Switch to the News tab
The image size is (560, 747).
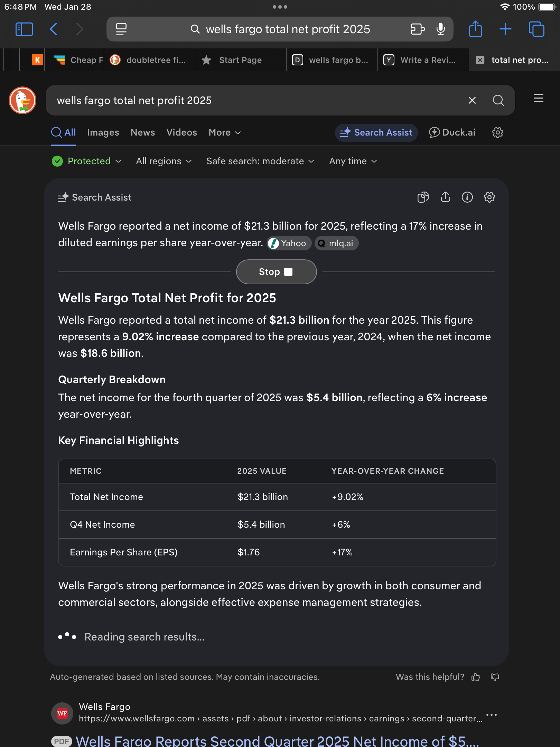[142, 132]
